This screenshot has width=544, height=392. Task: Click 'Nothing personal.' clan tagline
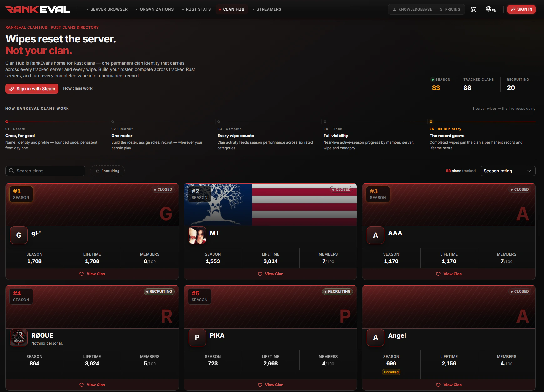tap(47, 343)
